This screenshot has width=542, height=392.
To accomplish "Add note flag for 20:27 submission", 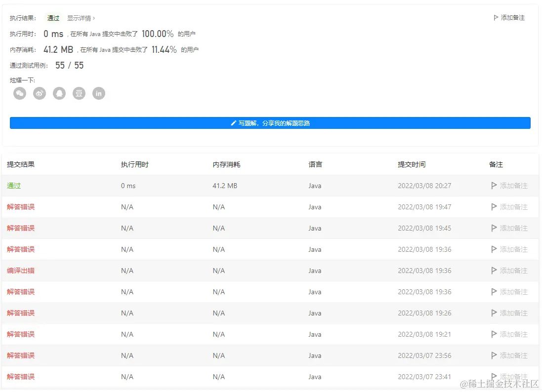I will [509, 186].
